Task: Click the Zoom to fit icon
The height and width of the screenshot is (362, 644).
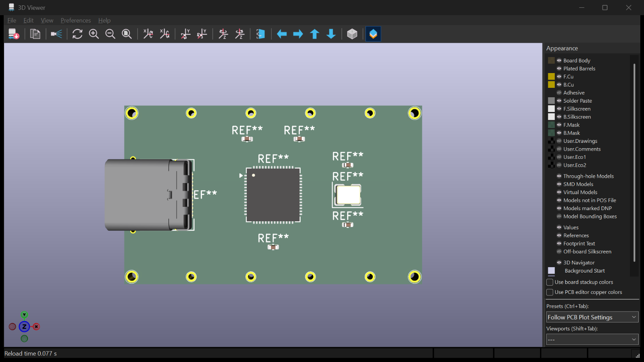Action: 126,34
